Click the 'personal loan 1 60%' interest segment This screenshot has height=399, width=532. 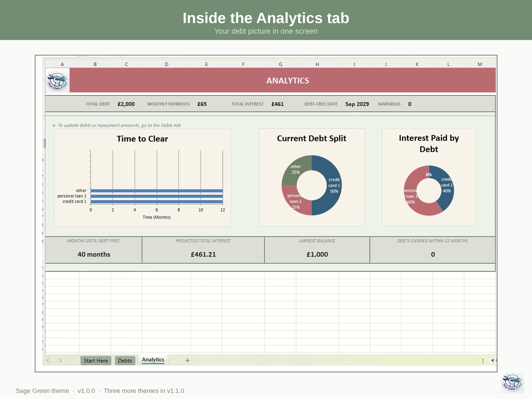(411, 196)
